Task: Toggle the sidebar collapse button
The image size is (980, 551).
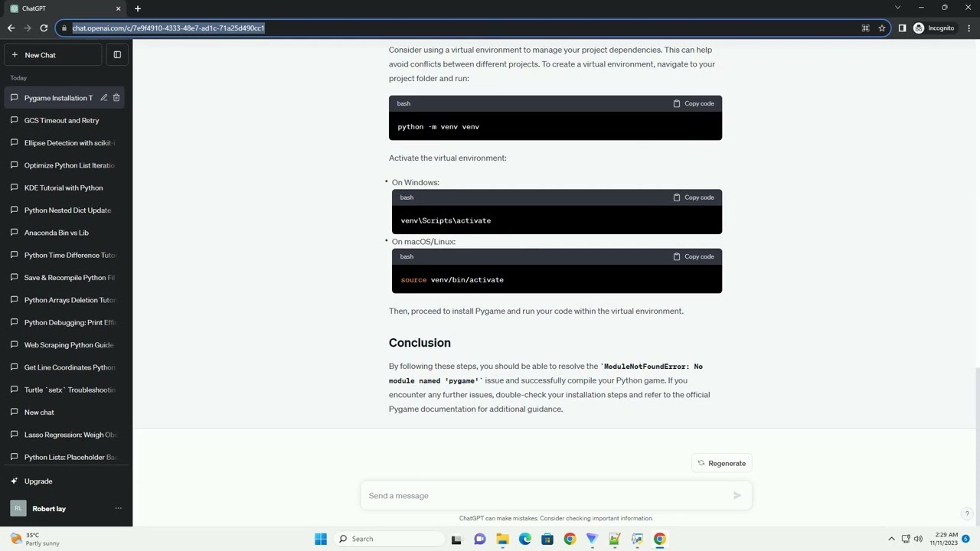Action: click(x=117, y=55)
